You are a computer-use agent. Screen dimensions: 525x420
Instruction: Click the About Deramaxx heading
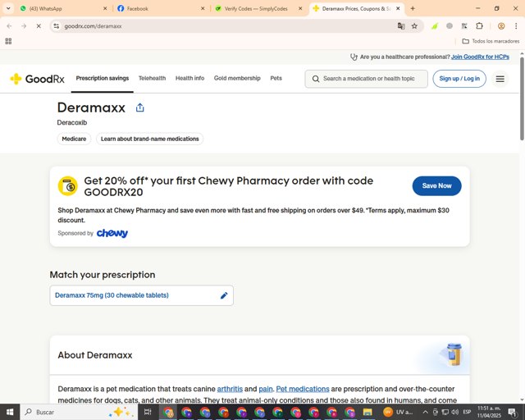point(95,355)
